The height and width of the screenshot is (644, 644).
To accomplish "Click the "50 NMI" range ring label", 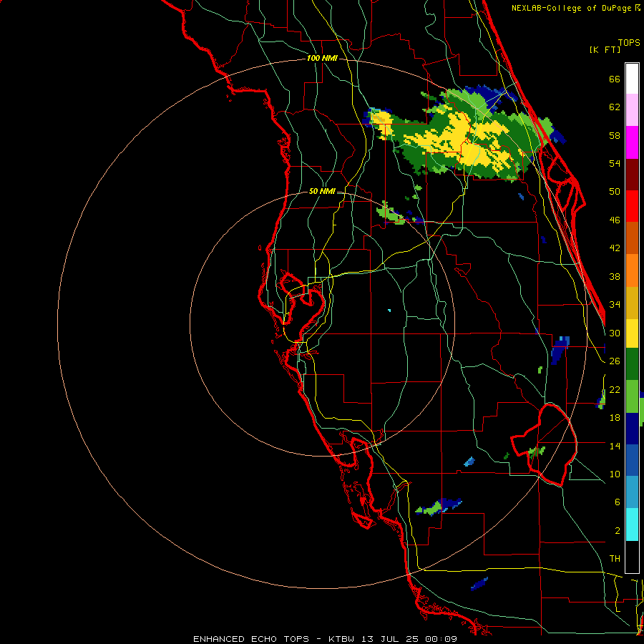I will coord(322,191).
